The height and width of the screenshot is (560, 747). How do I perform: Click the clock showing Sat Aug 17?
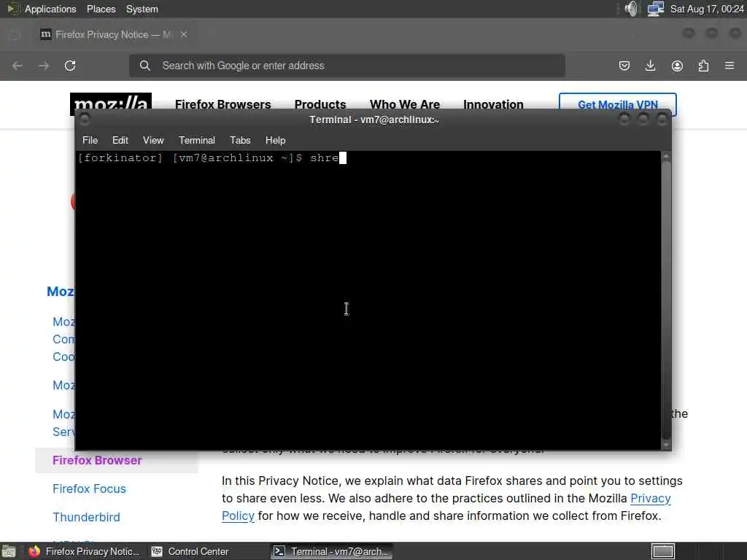point(706,9)
